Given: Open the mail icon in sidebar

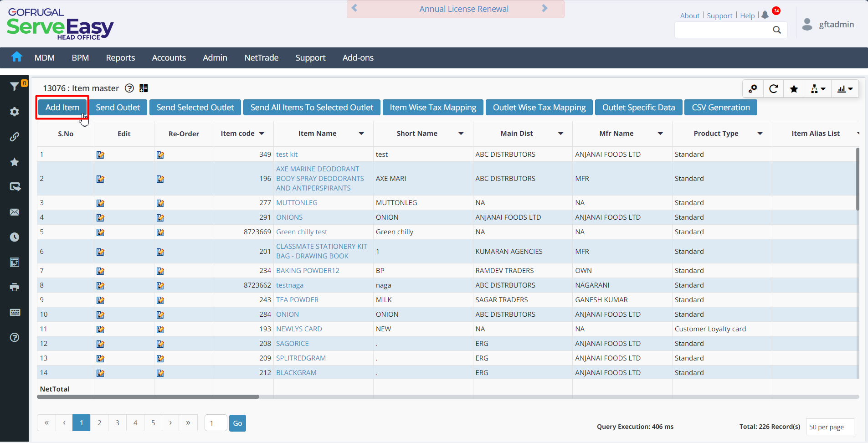Looking at the screenshot, I should tap(15, 212).
